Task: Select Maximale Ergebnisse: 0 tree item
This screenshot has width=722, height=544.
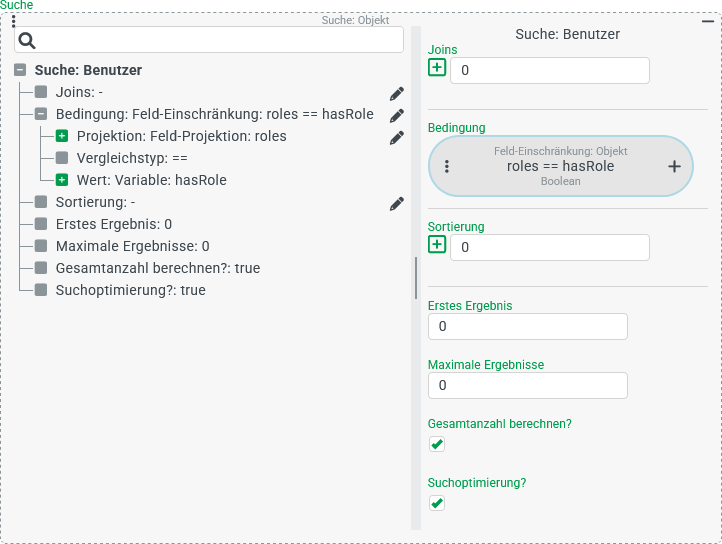Action: coord(132,246)
